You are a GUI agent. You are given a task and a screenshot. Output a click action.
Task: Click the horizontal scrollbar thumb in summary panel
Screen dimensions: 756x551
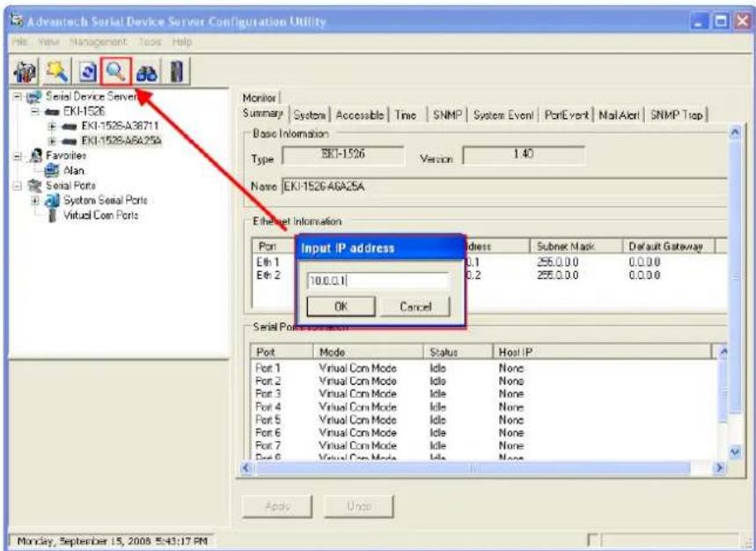tap(473, 467)
